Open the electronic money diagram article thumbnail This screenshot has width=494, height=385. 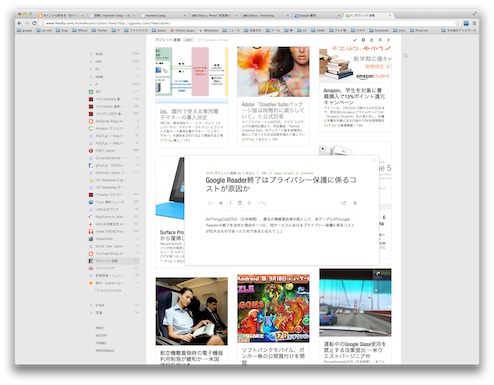point(192,74)
